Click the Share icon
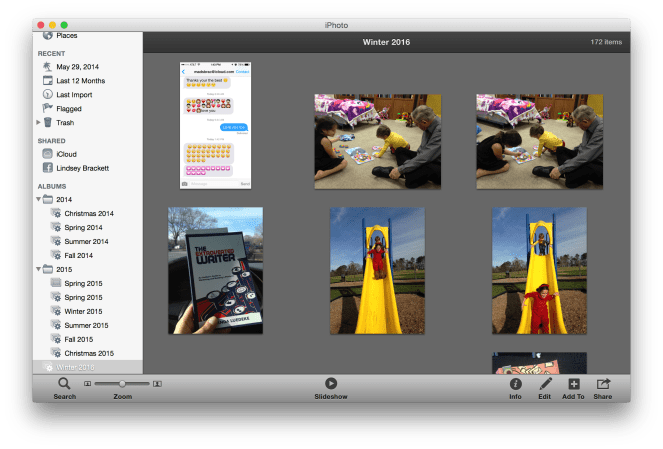 603,384
